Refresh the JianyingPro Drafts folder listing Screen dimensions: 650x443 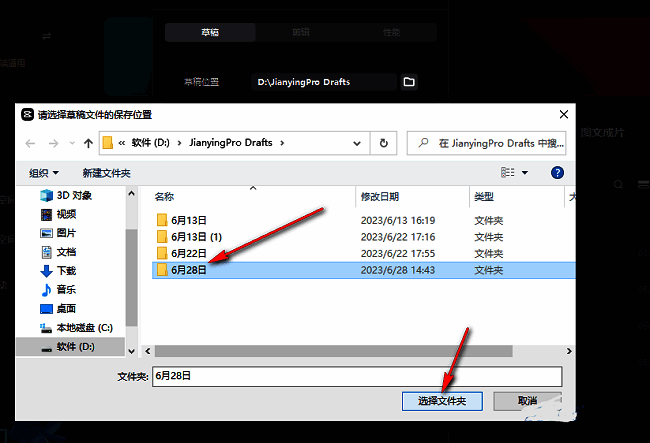(x=384, y=143)
